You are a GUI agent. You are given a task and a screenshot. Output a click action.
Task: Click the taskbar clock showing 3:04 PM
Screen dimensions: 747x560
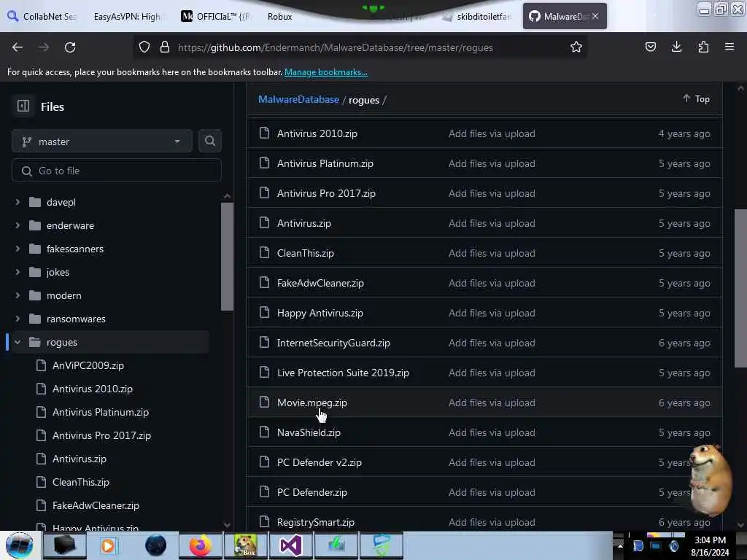click(x=710, y=546)
